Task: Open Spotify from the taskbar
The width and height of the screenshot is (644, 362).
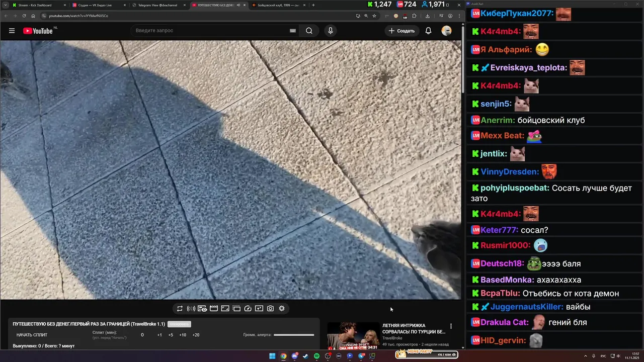Action: 316,356
